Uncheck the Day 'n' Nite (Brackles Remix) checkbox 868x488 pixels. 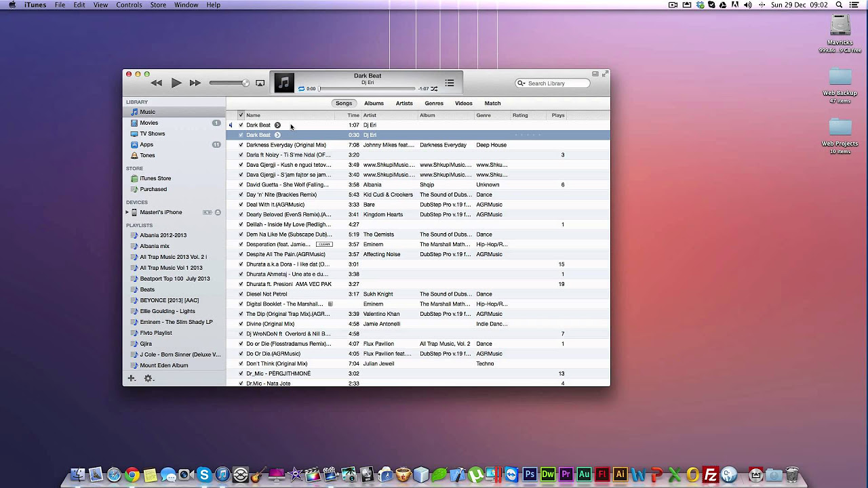(x=241, y=195)
